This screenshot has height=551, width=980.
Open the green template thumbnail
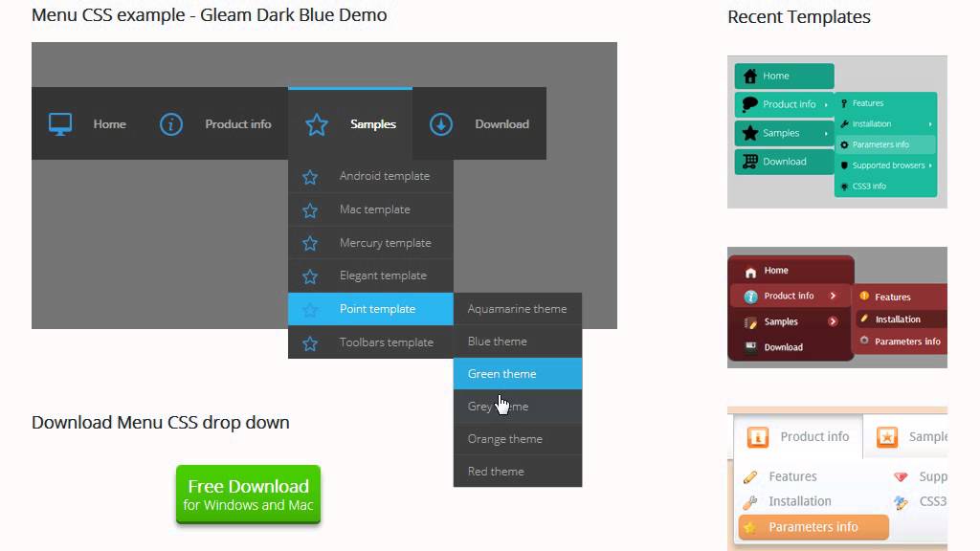tap(836, 132)
